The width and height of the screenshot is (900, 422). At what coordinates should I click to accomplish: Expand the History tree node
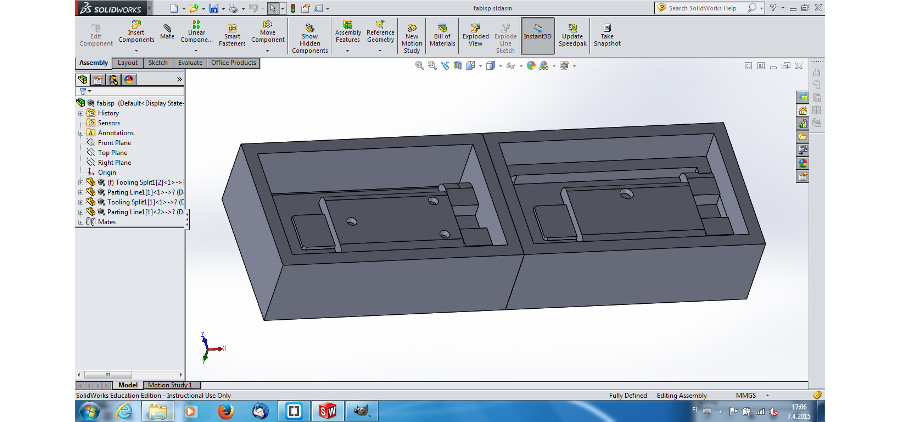80,113
